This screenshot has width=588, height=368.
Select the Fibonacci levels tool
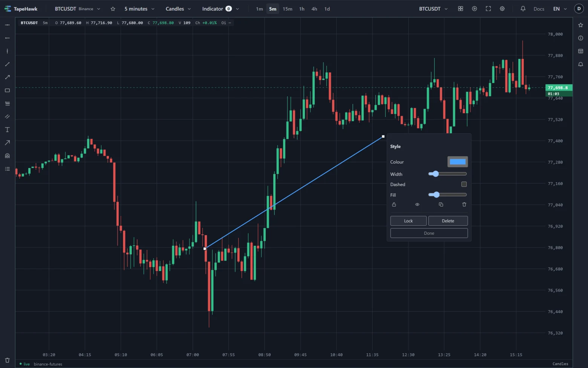coord(7,103)
